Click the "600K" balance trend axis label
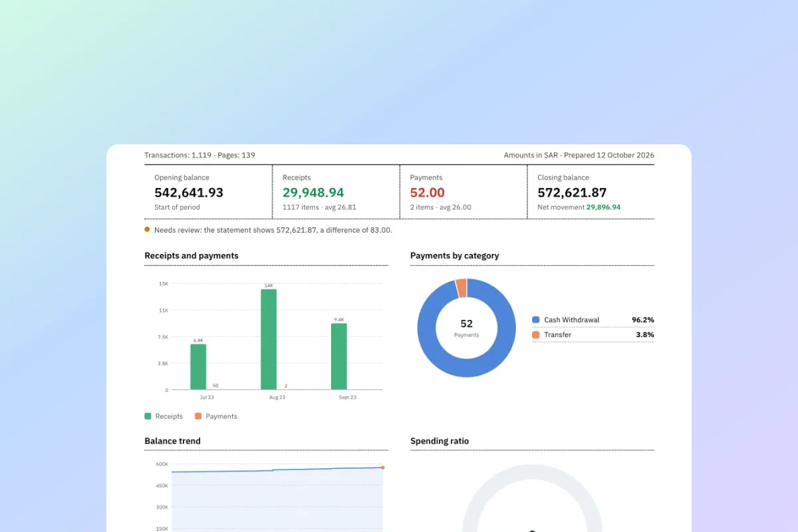 pyautogui.click(x=162, y=464)
